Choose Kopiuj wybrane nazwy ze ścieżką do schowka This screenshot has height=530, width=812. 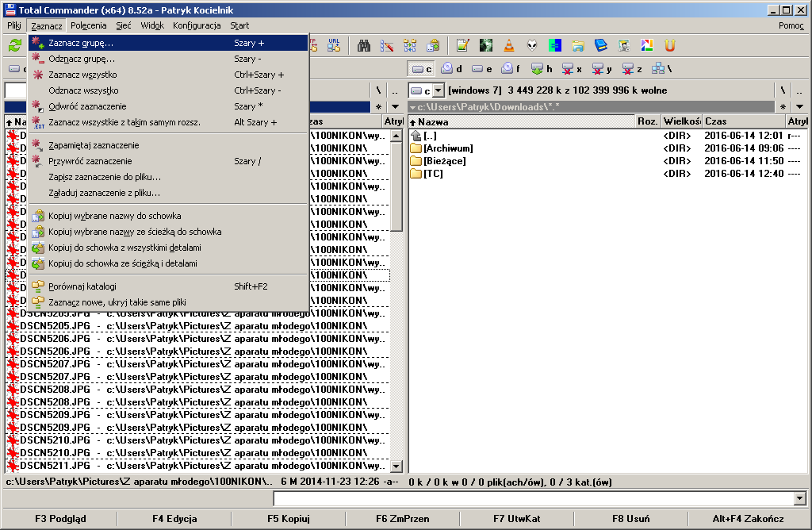click(168, 232)
